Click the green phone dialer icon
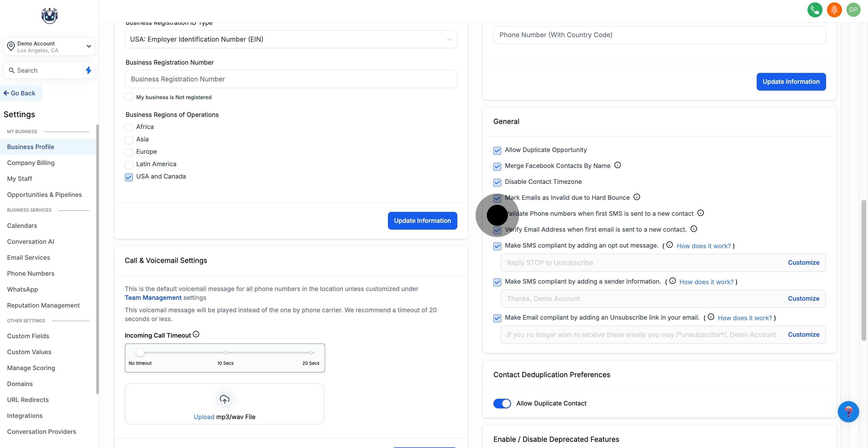The height and width of the screenshot is (448, 868). click(815, 10)
